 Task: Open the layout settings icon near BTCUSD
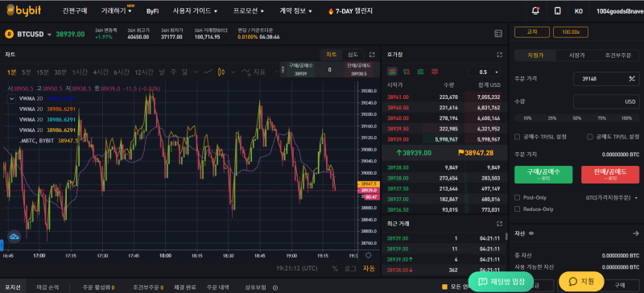(x=498, y=34)
